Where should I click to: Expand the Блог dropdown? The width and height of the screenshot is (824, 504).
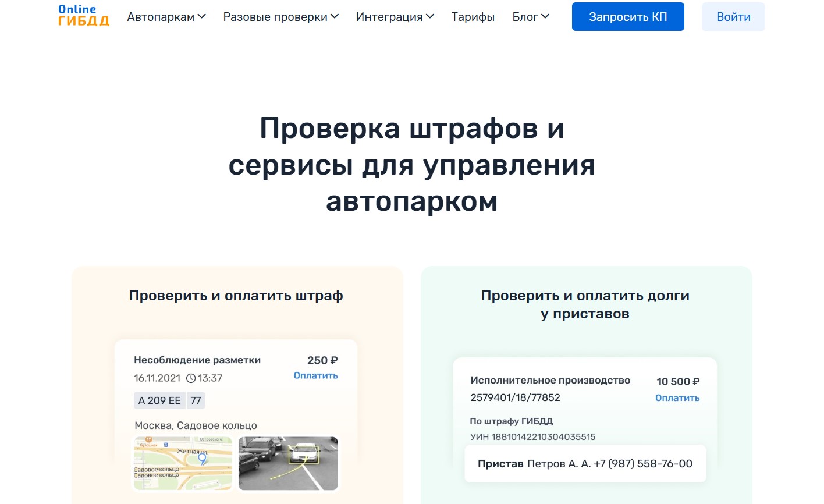pyautogui.click(x=530, y=17)
